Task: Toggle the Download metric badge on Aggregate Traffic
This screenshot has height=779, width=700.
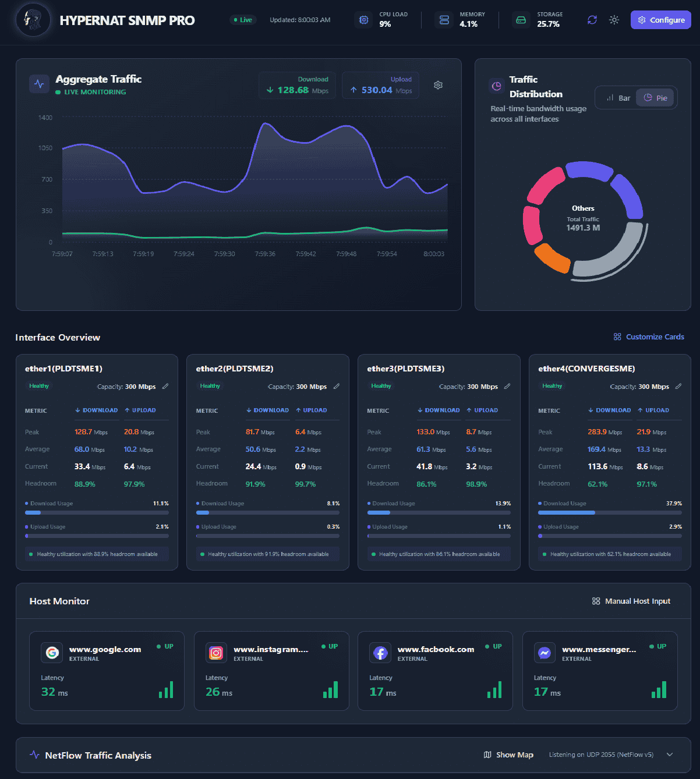Action: (297, 85)
